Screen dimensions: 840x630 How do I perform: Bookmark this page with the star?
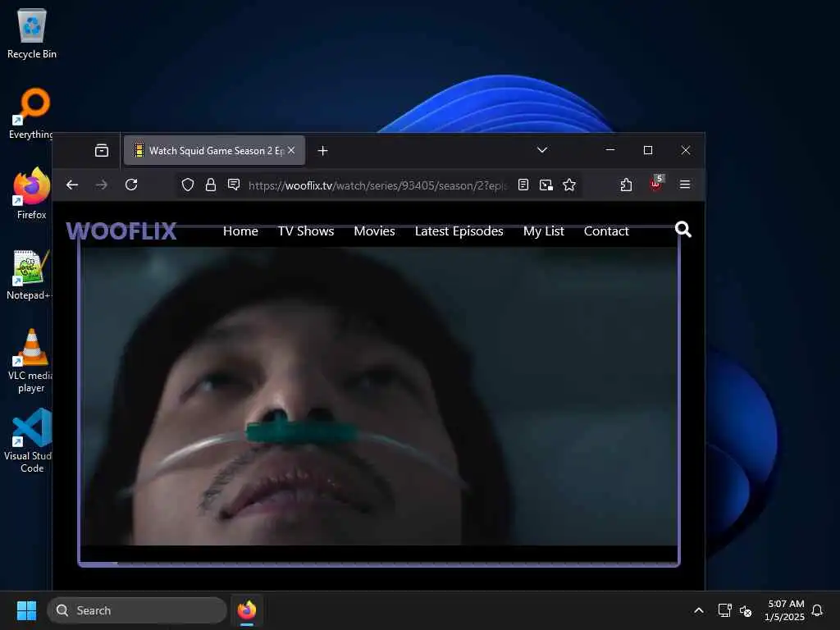(569, 185)
